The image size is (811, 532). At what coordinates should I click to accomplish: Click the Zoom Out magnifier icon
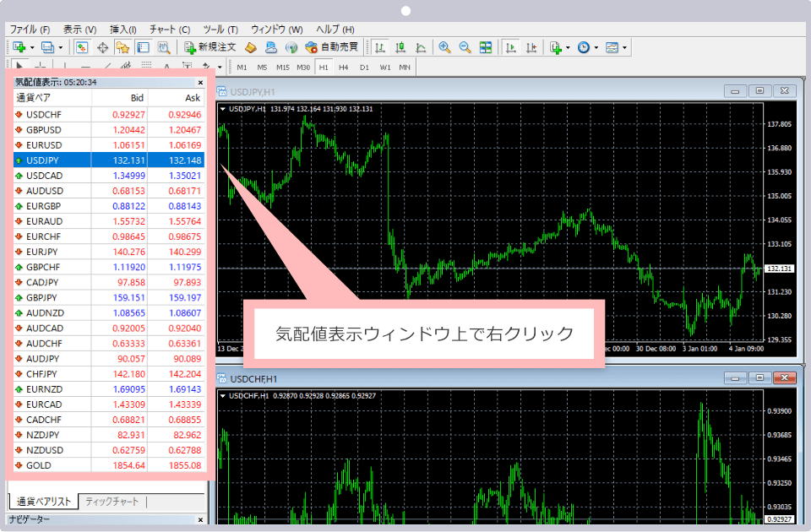point(465,47)
